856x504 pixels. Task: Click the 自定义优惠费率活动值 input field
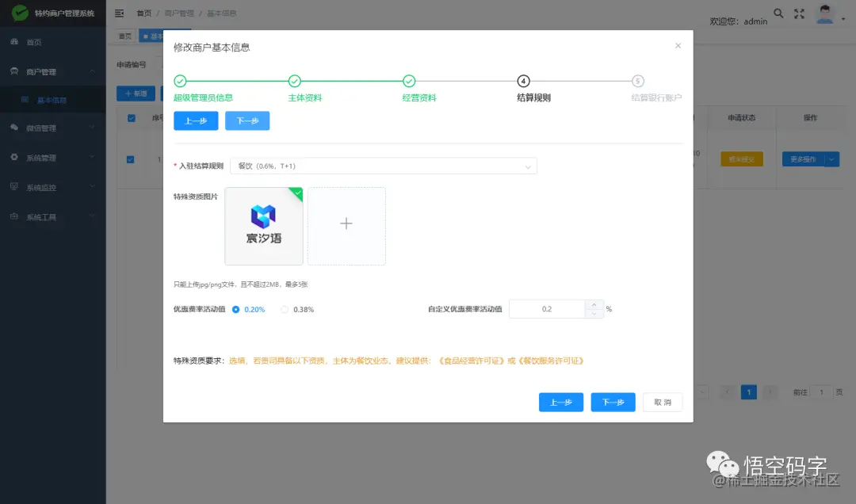547,309
